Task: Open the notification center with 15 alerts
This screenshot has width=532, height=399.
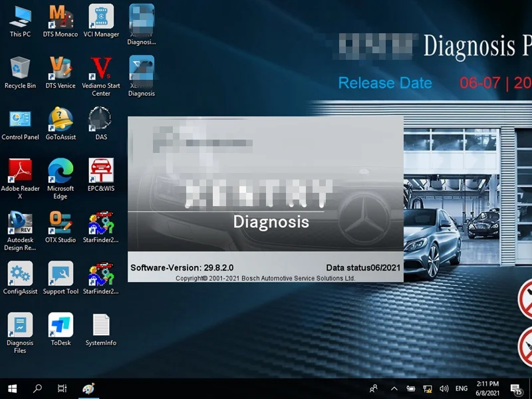Action: pos(516,388)
